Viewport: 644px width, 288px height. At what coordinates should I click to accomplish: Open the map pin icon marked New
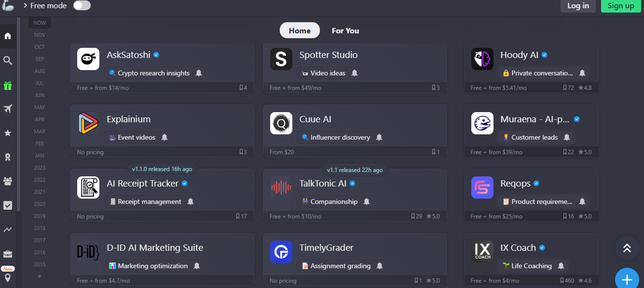pos(8,278)
